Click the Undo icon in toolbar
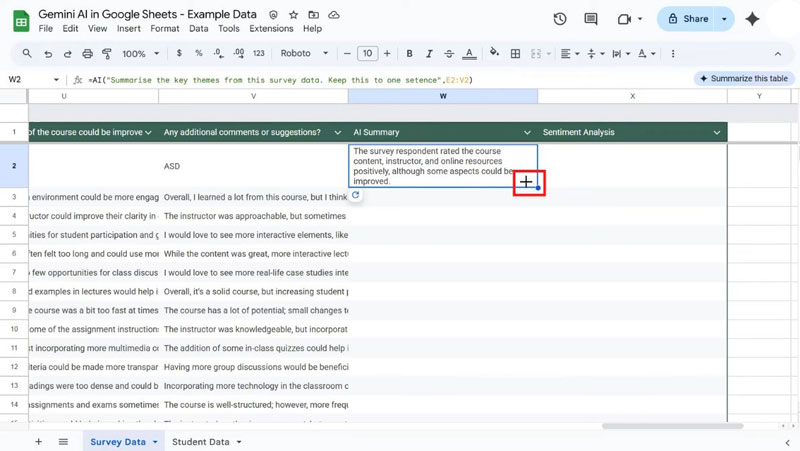Image resolution: width=800 pixels, height=451 pixels. pos(49,53)
